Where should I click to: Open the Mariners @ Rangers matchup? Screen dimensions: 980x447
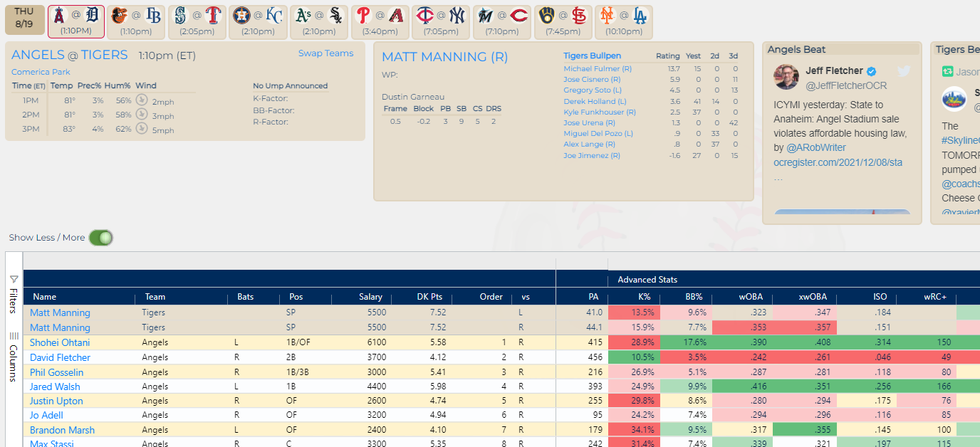click(x=197, y=21)
